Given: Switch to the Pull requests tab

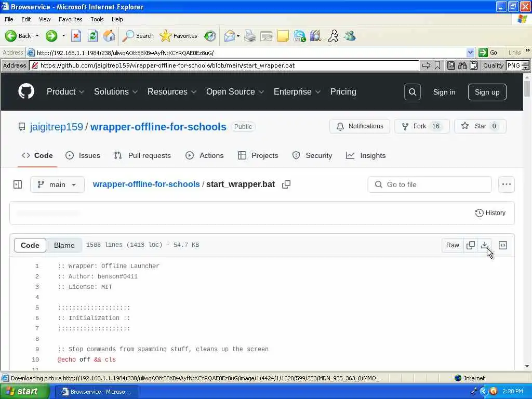Looking at the screenshot, I should click(x=142, y=155).
